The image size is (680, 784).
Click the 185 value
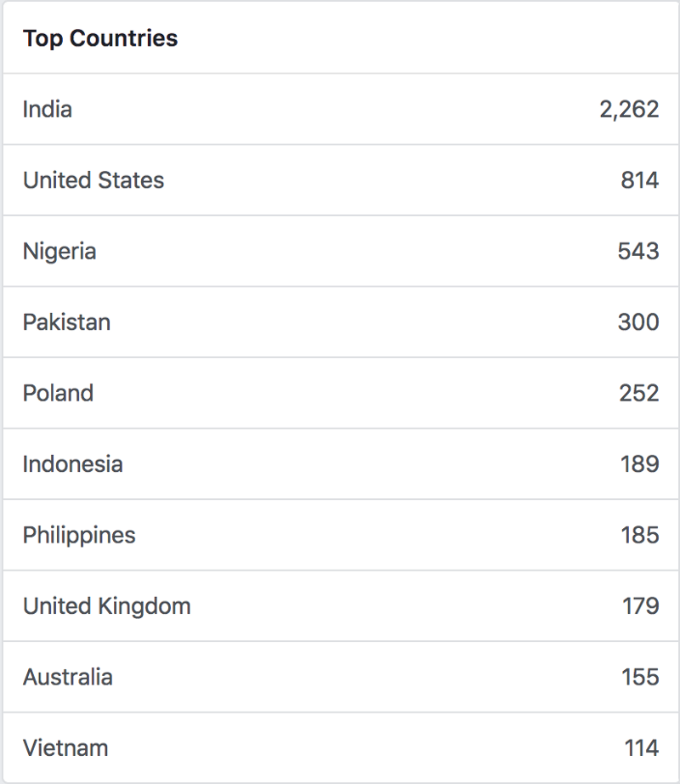pos(639,536)
